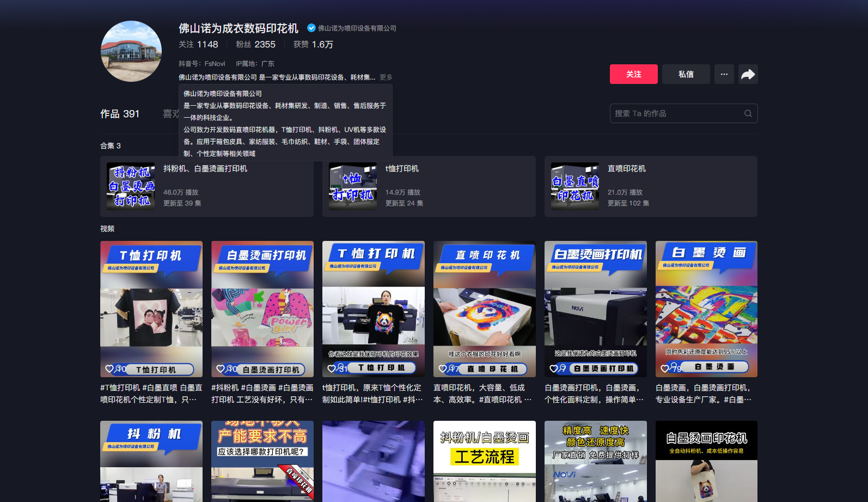
Task: Open video of woman holding panda T-shirt
Action: 374,309
